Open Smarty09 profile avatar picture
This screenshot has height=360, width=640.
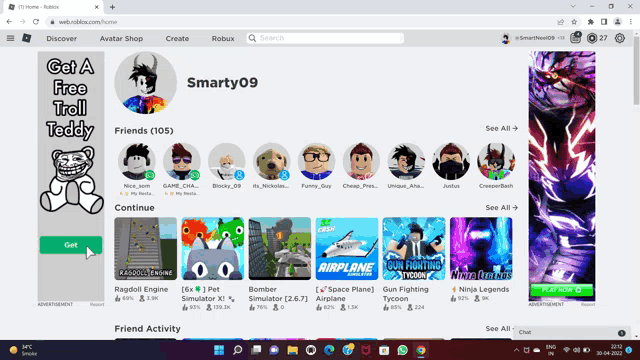pyautogui.click(x=146, y=83)
